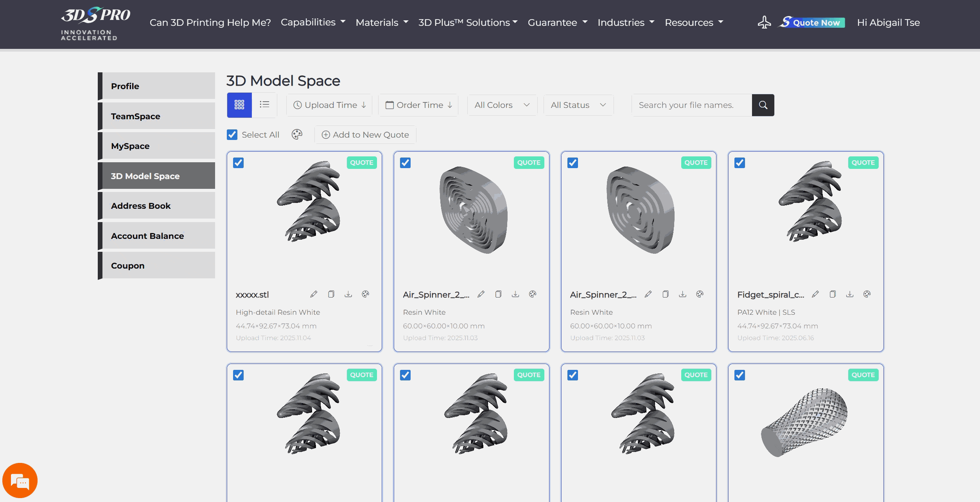Uncheck the xxxxx.stl model checkbox
Image resolution: width=980 pixels, height=502 pixels.
pyautogui.click(x=238, y=163)
